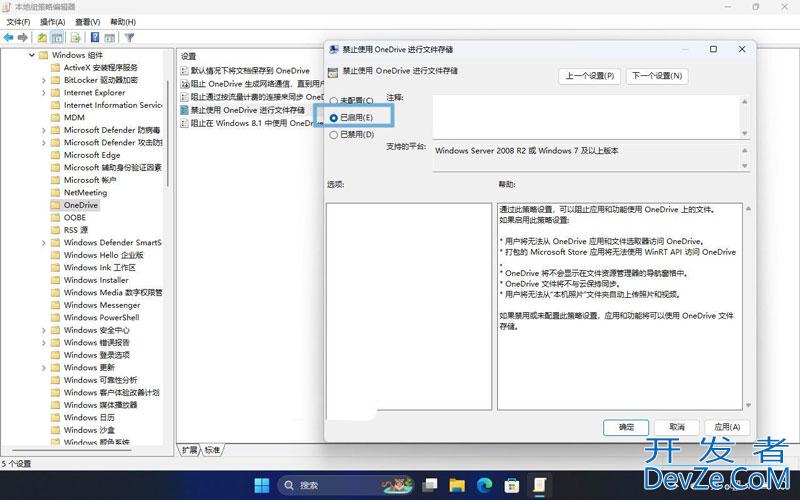This screenshot has height=500, width=800.
Task: Expand the BitLocker 驱动器加密 node
Action: (43, 81)
